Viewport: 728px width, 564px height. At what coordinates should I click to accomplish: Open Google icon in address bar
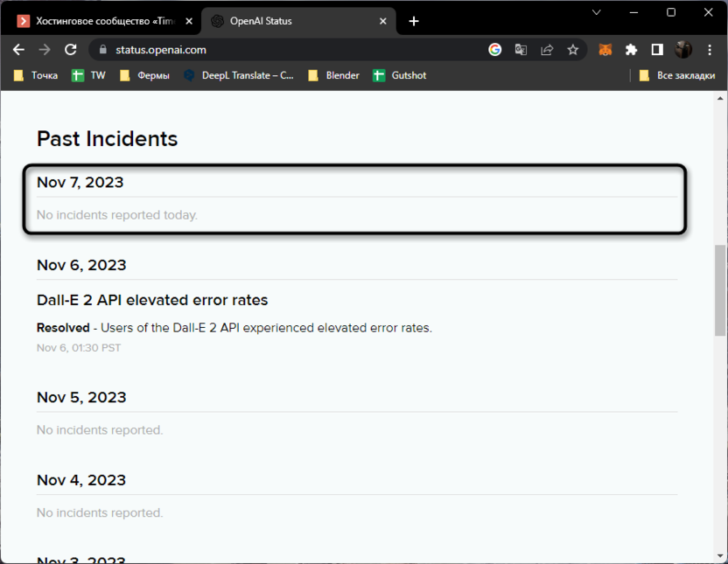click(495, 50)
